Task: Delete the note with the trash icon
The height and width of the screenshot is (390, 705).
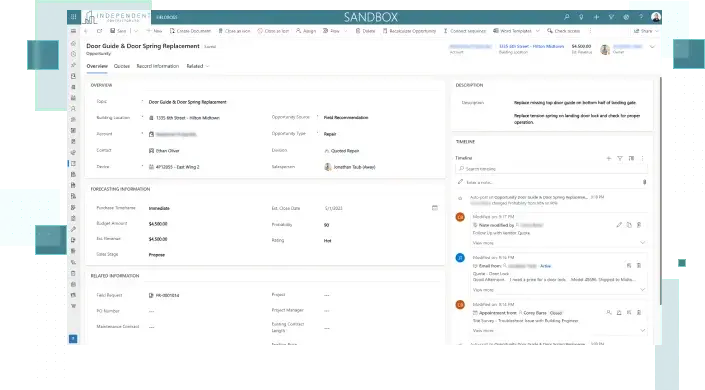Action: pyautogui.click(x=639, y=224)
